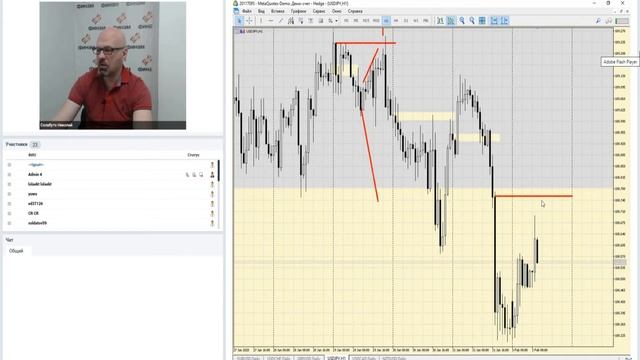Screen dimensions: 640x360
Task: Zoom out of the chart
Action: (472, 21)
